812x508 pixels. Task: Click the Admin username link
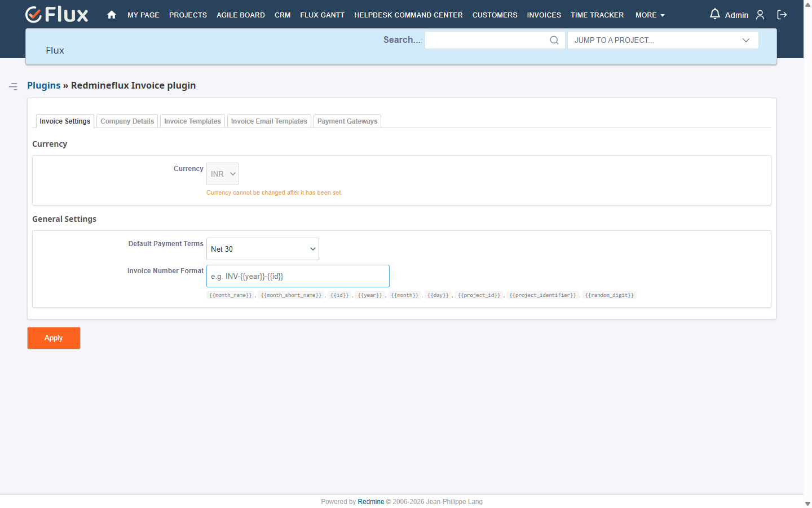736,15
